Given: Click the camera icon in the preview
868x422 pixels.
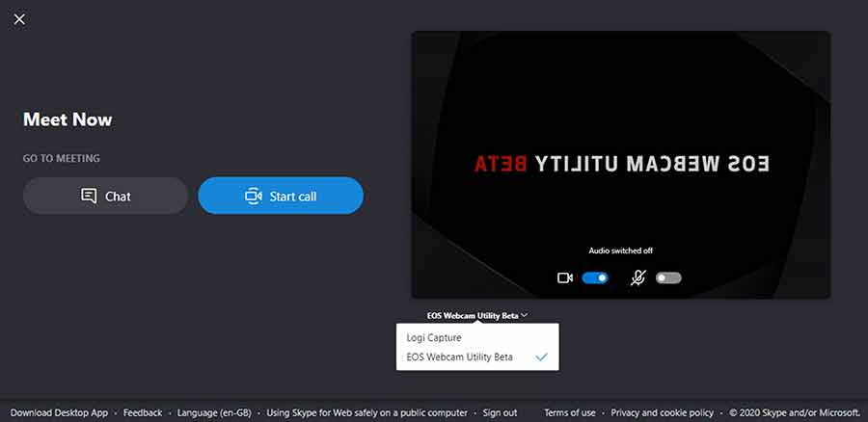Looking at the screenshot, I should (564, 278).
